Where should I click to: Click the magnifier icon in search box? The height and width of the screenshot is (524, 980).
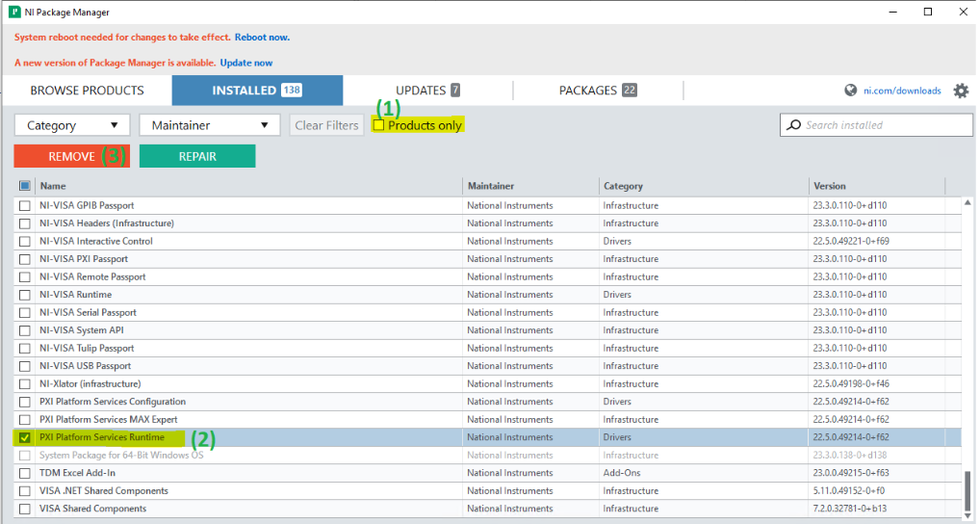tap(793, 125)
